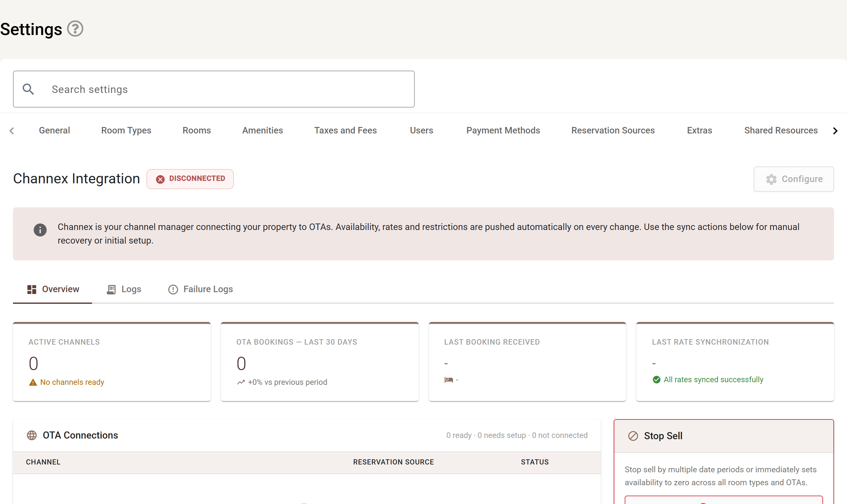
Task: Click OTA BOOKINGS — LAST 30 DAYS label
Action: point(296,342)
